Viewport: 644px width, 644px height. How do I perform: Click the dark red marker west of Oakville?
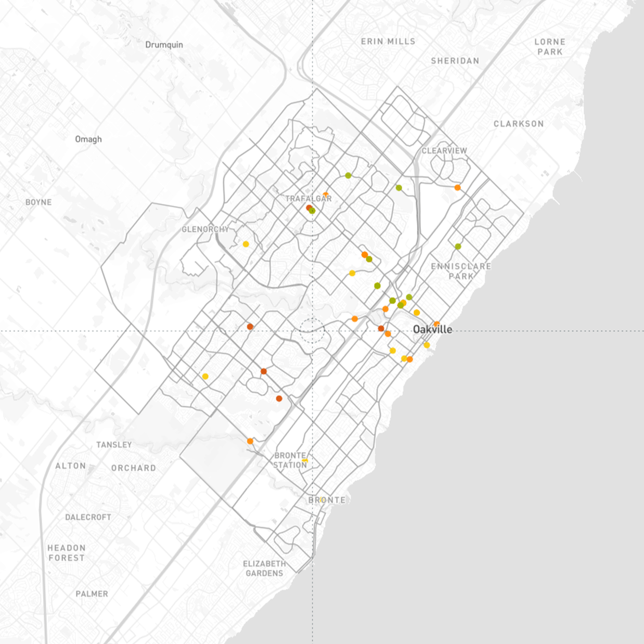pyautogui.click(x=380, y=328)
